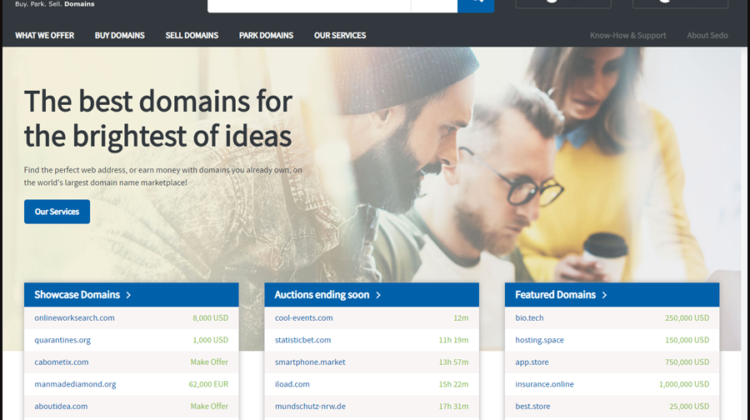Expand Featured Domains chevron arrow
This screenshot has width=750, height=420.
[605, 295]
